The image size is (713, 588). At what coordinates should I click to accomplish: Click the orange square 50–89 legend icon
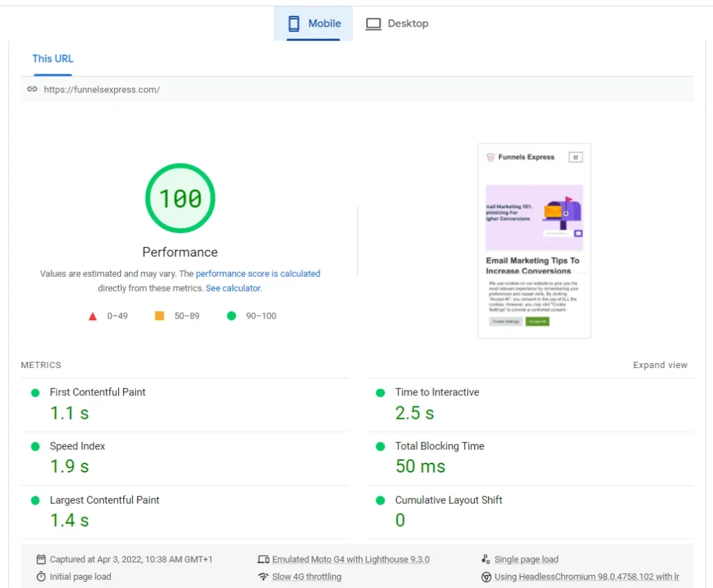click(x=159, y=316)
